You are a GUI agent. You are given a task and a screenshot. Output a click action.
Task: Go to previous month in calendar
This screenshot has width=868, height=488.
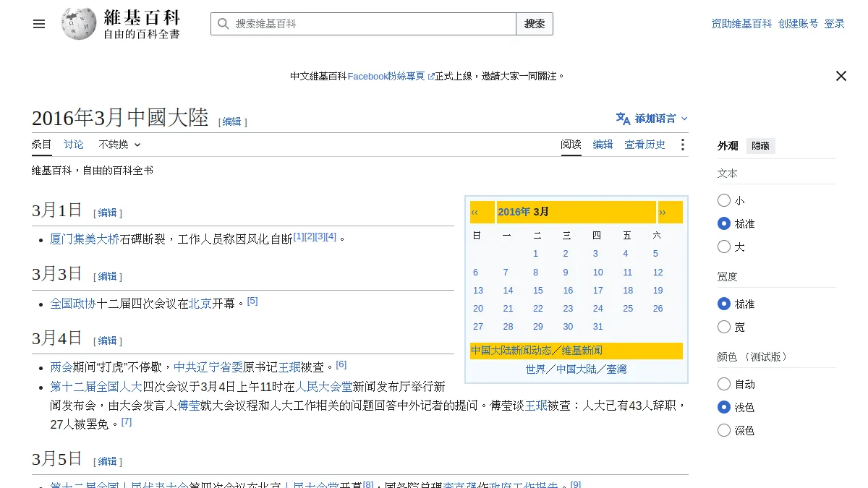tap(482, 212)
